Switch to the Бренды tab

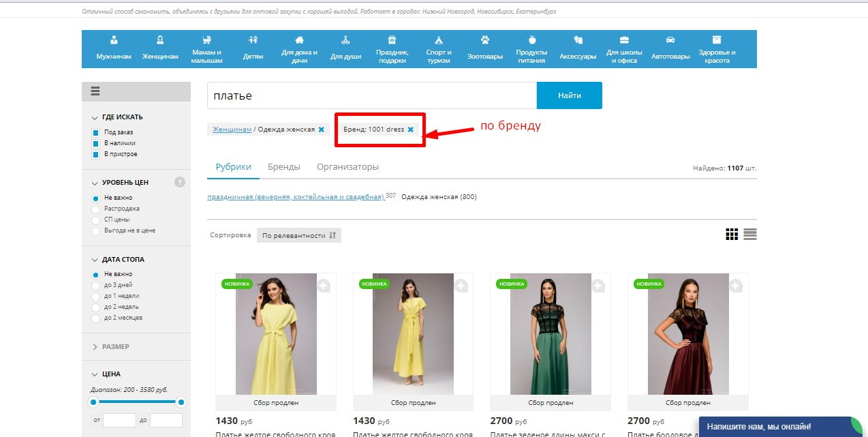284,167
